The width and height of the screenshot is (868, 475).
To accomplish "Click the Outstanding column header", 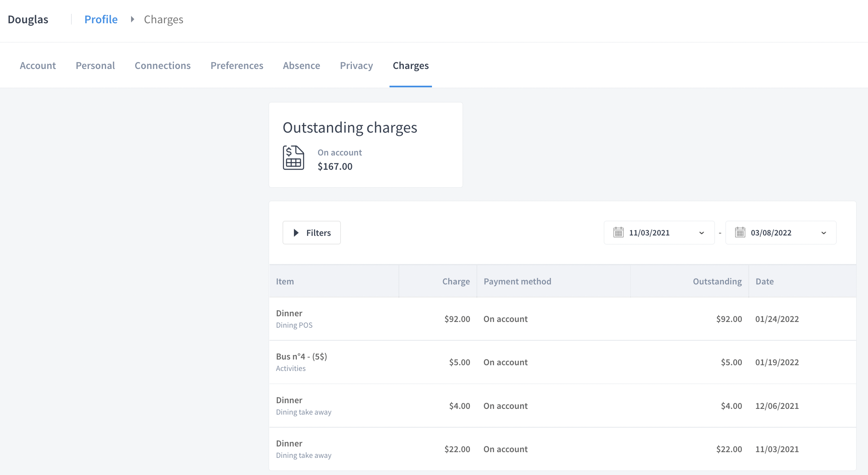I will pyautogui.click(x=717, y=281).
